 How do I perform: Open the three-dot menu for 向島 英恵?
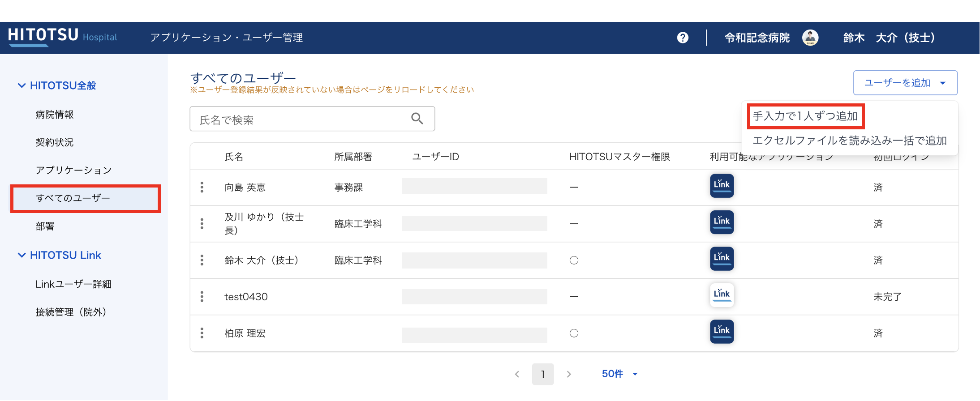click(x=202, y=187)
